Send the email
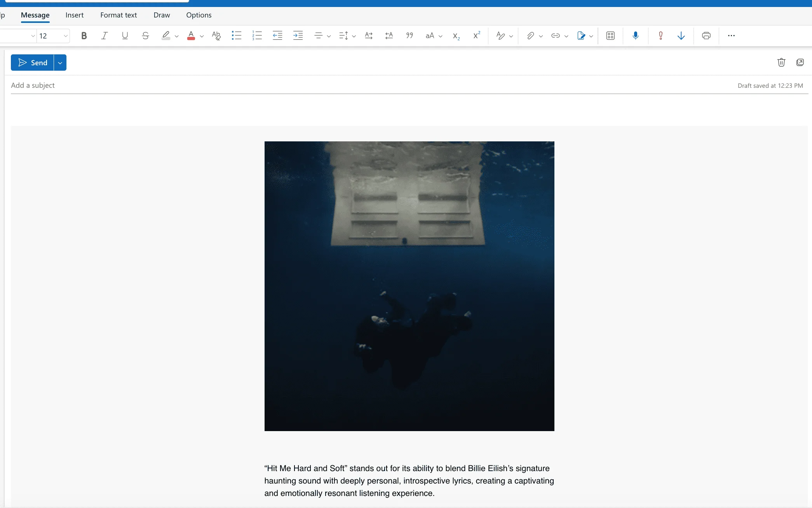Screen dimensions: 812x508 pyautogui.click(x=32, y=63)
